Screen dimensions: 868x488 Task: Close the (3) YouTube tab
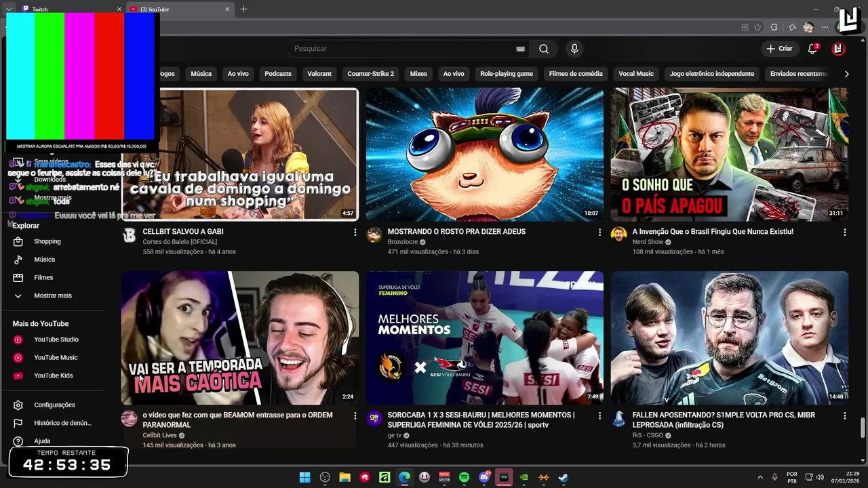pyautogui.click(x=228, y=9)
